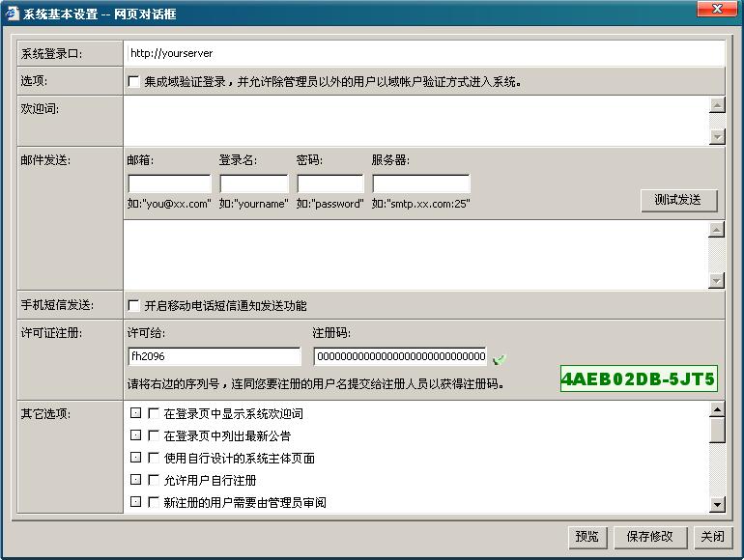This screenshot has height=560, width=744.
Task: Click the small square icon beside 新注册的用户需要由管理员审阅
Action: click(x=135, y=502)
